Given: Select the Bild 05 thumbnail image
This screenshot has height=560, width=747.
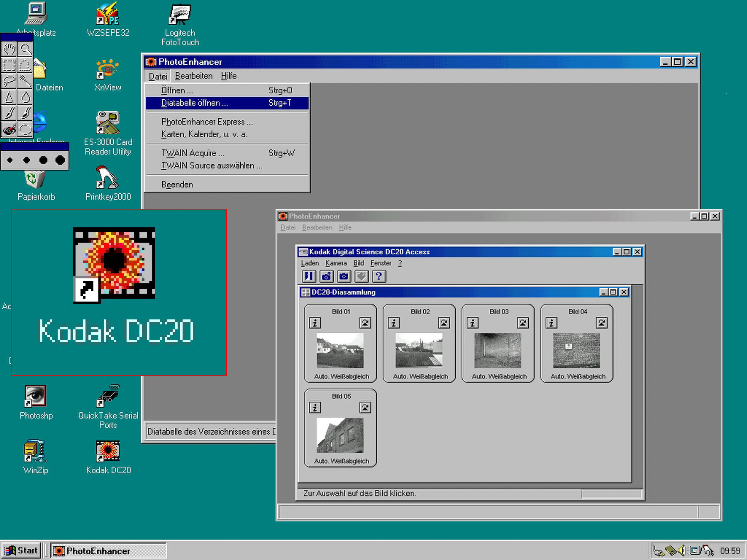Looking at the screenshot, I should pos(340,435).
